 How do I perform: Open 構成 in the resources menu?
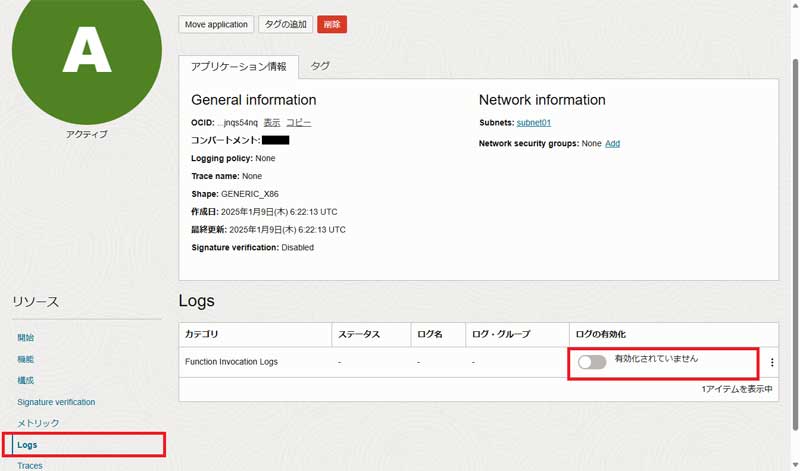tap(26, 381)
